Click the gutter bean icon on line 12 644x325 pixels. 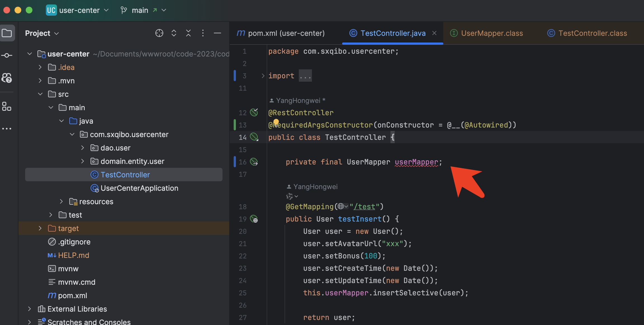(254, 112)
